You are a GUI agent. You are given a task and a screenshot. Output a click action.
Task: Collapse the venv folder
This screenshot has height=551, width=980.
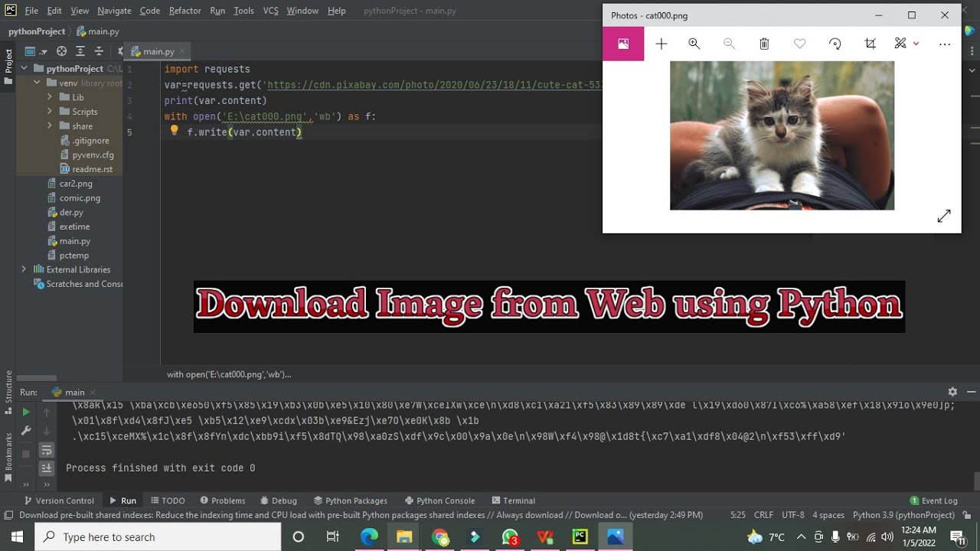(37, 83)
